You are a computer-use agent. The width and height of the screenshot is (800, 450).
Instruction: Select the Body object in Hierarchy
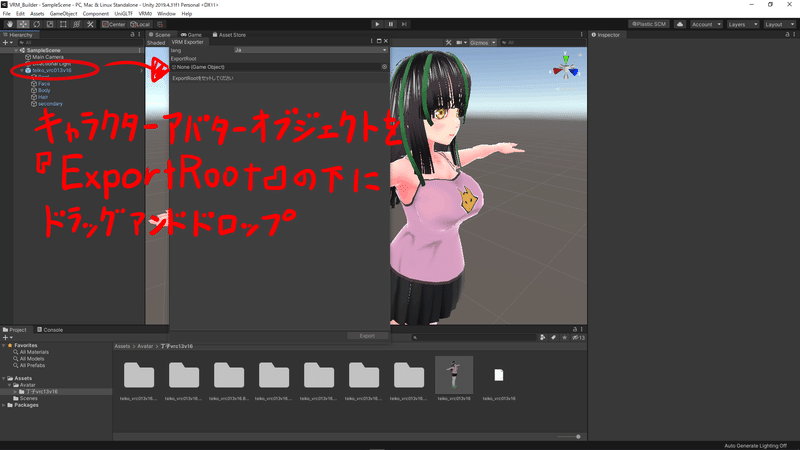pos(44,90)
